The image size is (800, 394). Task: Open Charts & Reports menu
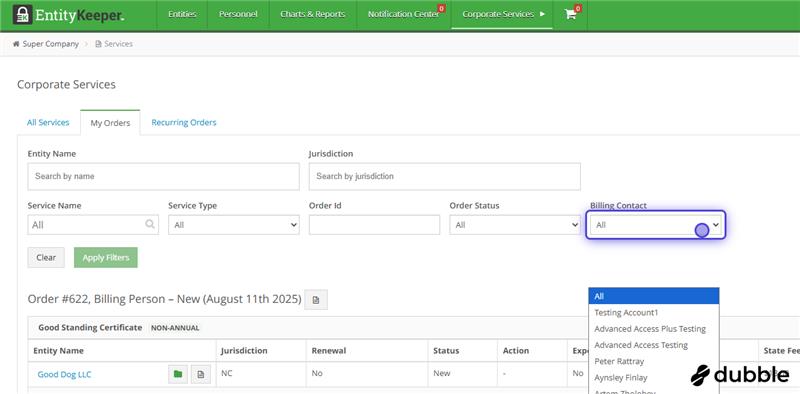click(313, 14)
